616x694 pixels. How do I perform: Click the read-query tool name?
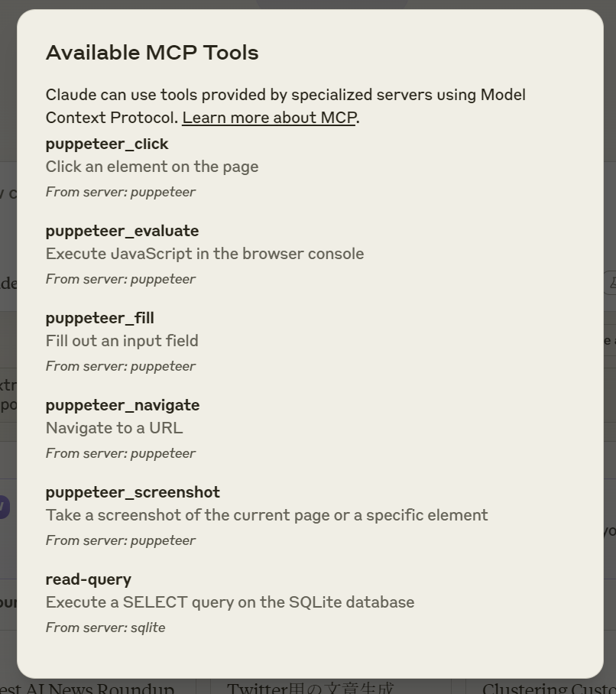pyautogui.click(x=89, y=579)
